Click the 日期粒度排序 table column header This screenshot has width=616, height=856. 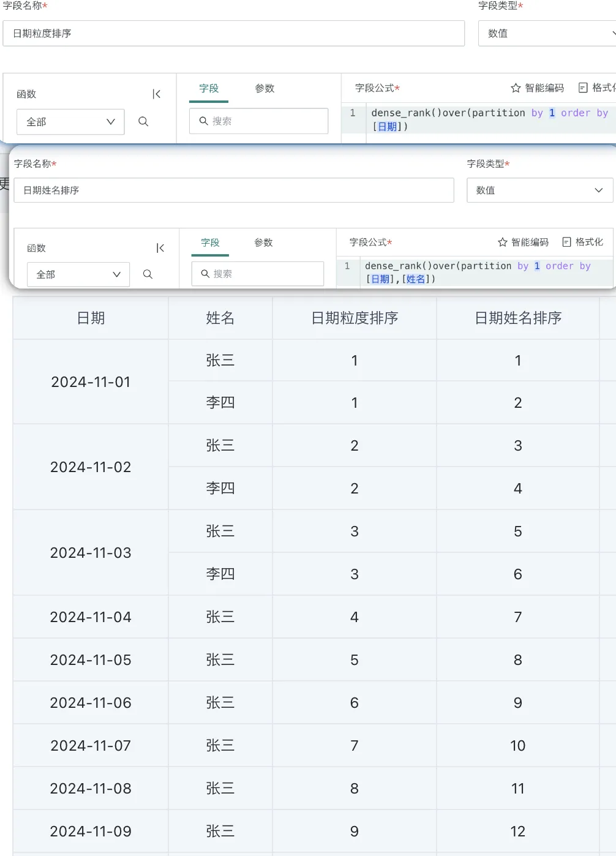click(355, 318)
